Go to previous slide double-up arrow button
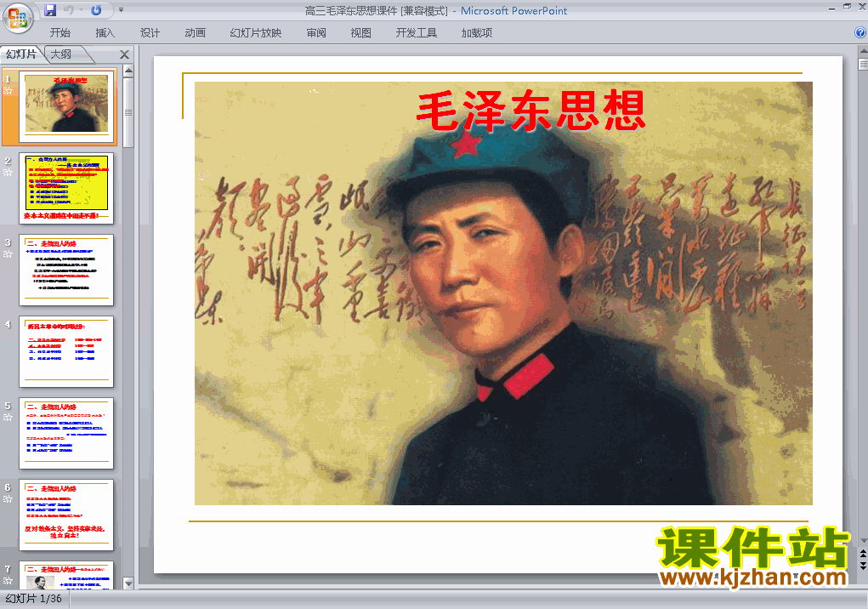 tap(863, 554)
